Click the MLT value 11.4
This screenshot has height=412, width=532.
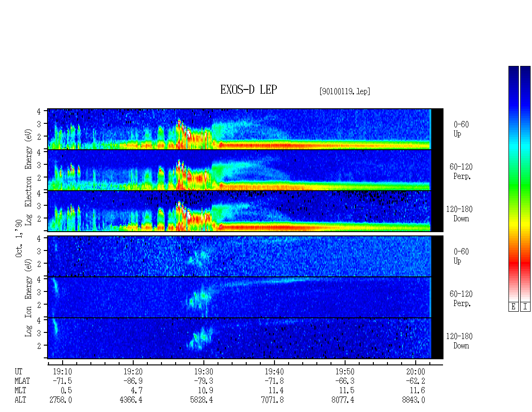point(276,391)
